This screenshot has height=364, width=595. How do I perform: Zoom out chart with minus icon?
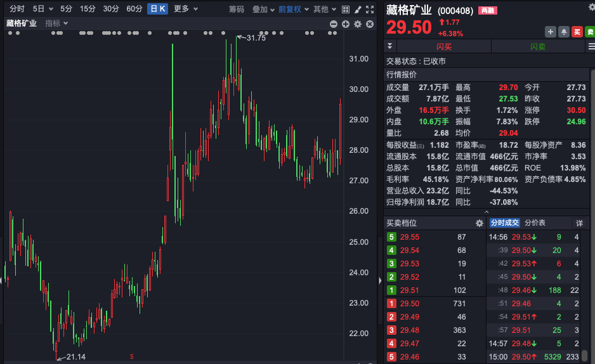pos(334,24)
